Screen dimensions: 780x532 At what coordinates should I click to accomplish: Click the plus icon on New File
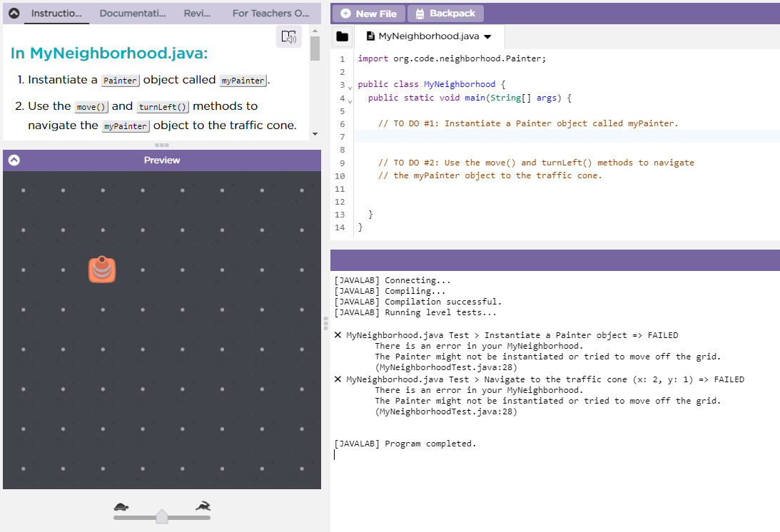(x=345, y=14)
